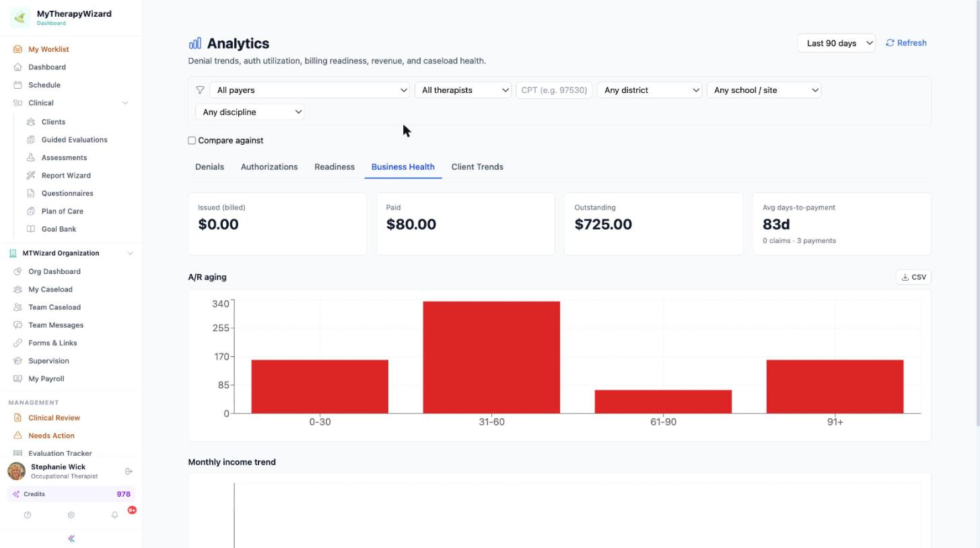Open Schedule from the sidebar

(x=44, y=85)
